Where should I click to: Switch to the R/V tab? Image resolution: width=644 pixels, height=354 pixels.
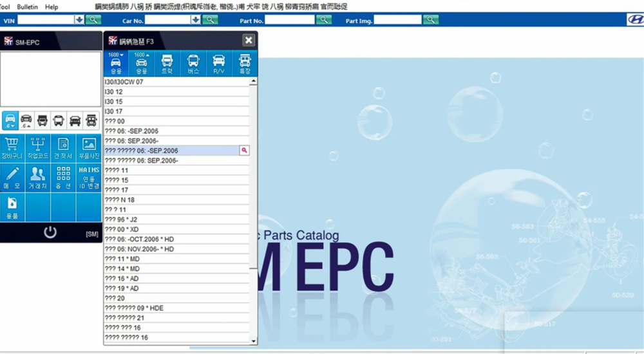219,63
